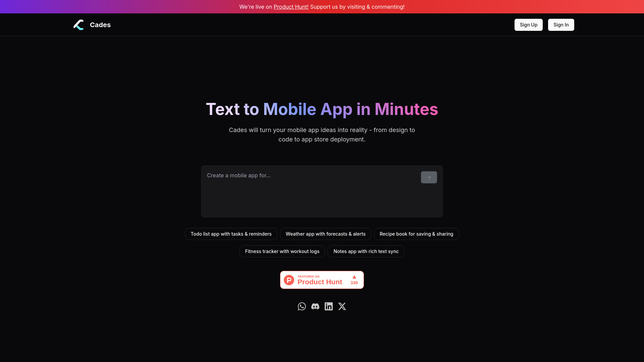Screen dimensions: 644x362
Task: Click the X (Twitter) share icon
Action: click(x=342, y=306)
